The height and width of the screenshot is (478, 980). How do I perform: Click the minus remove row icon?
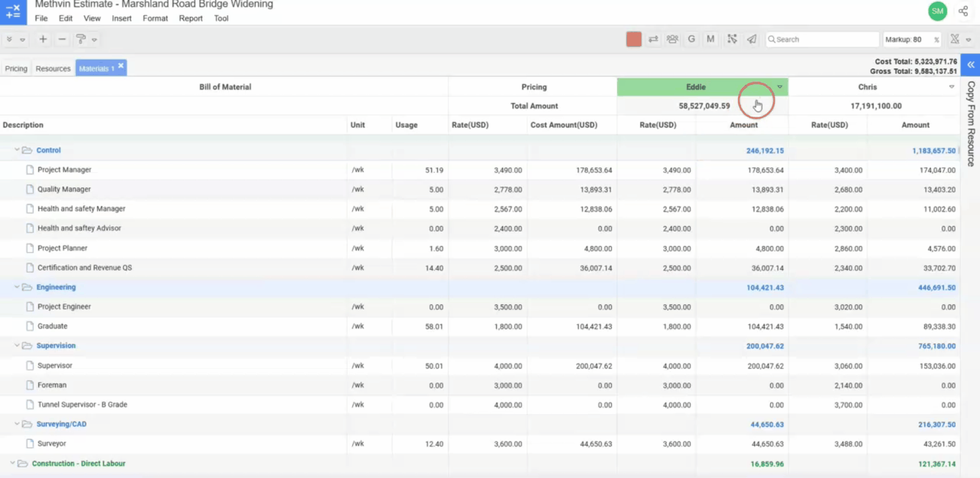[x=62, y=39]
